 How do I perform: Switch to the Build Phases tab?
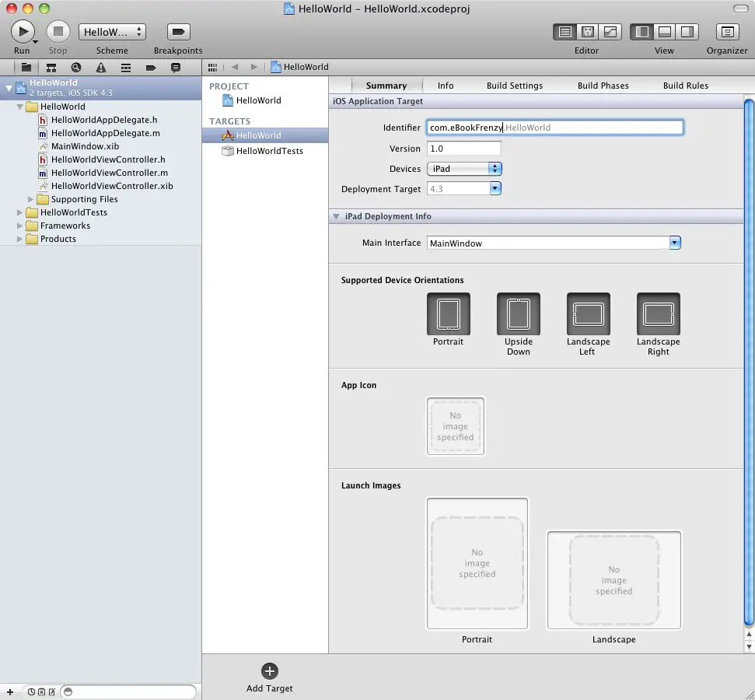click(x=603, y=86)
